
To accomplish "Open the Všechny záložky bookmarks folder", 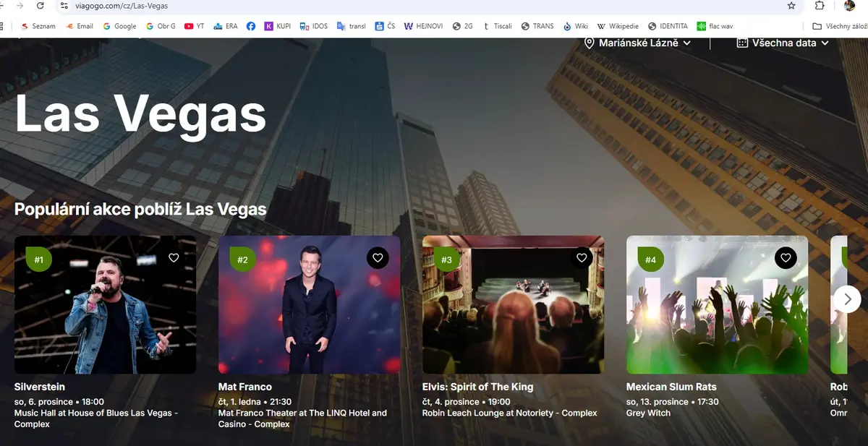I will [840, 26].
